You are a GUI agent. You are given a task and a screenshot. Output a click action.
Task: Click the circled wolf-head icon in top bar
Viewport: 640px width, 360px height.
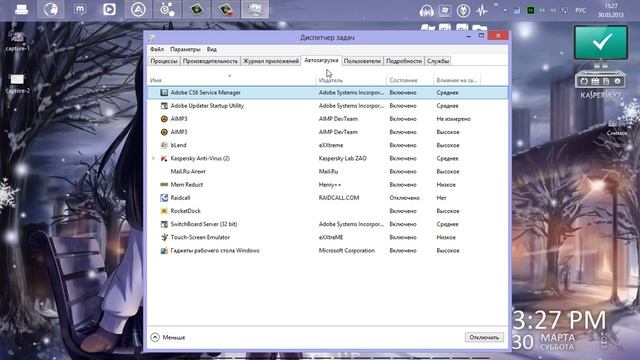click(463, 11)
